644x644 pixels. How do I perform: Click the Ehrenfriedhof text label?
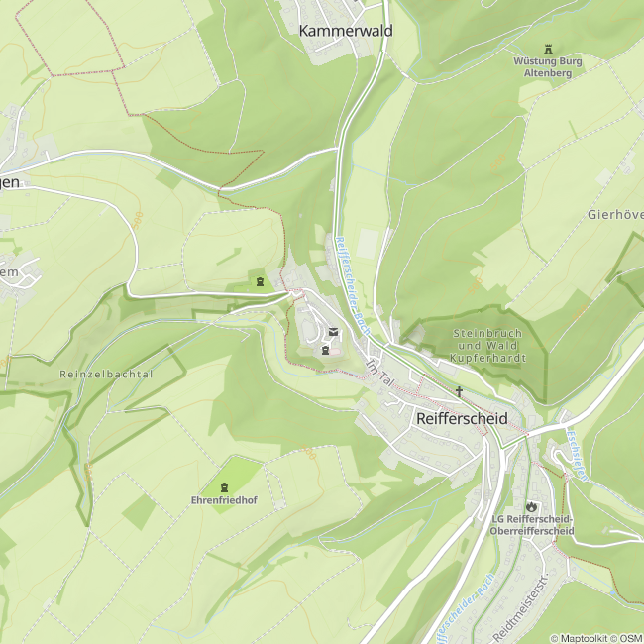click(224, 500)
